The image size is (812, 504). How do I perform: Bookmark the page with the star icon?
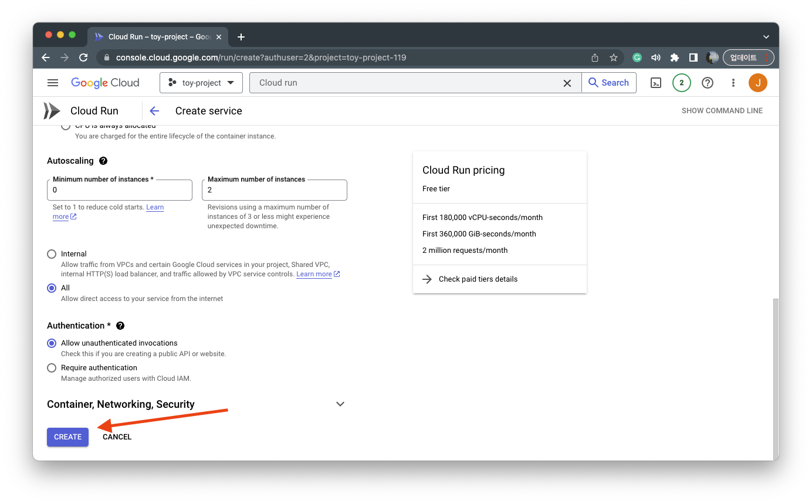coord(614,57)
